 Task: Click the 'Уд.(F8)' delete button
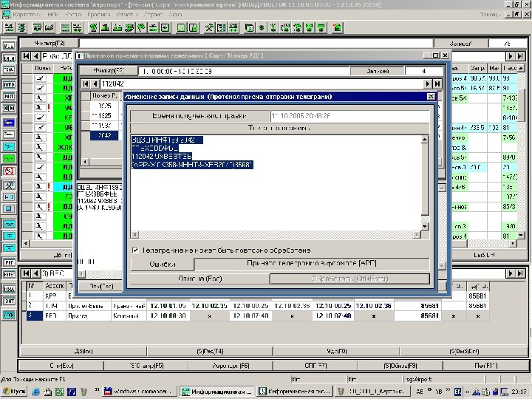(x=337, y=351)
